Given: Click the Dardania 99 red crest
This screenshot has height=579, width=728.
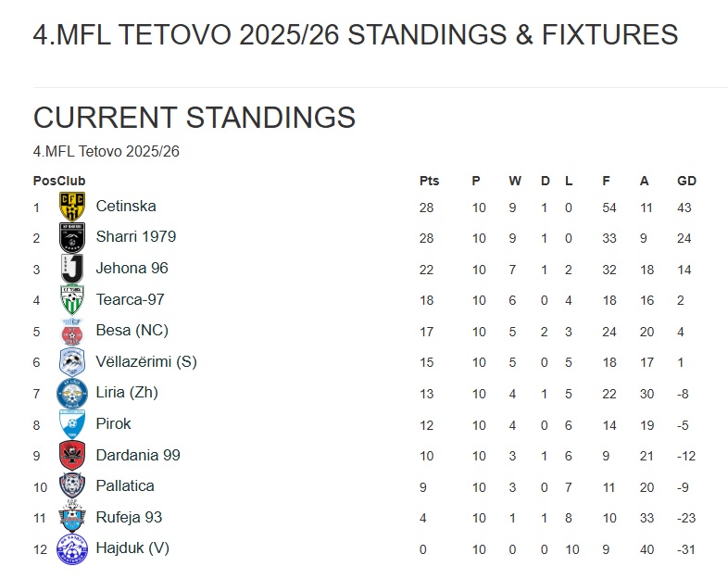Looking at the screenshot, I should [72, 455].
